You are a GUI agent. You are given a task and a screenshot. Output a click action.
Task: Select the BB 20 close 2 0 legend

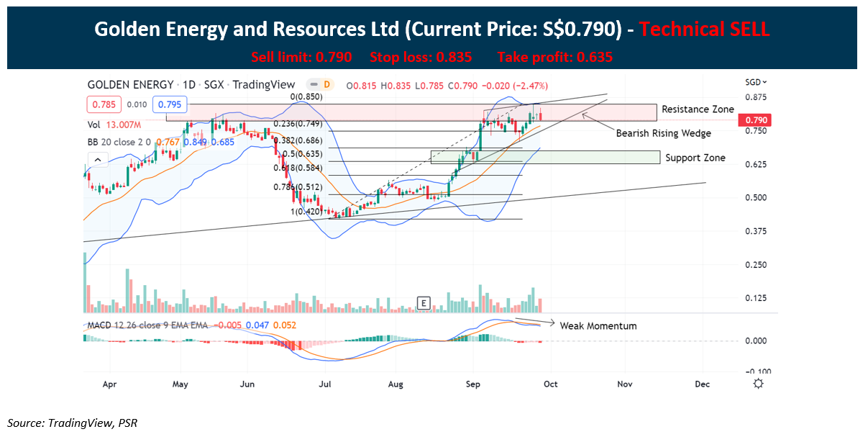click(119, 142)
